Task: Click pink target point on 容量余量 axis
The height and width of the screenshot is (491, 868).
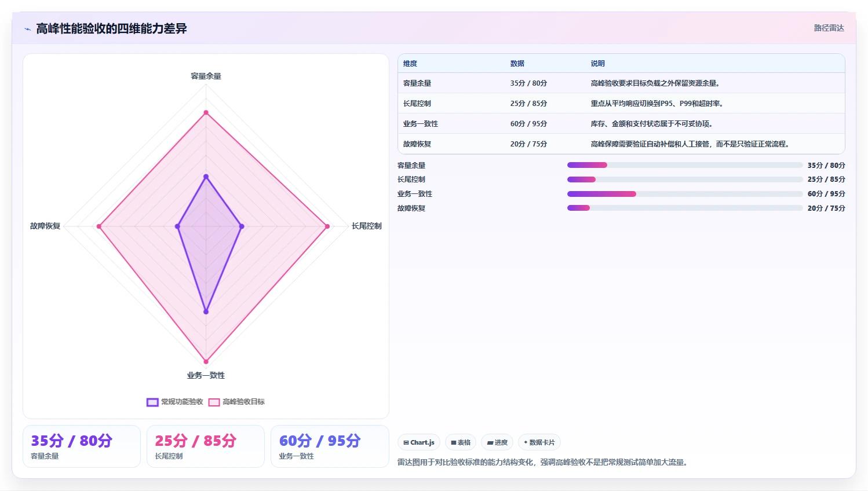Action: (206, 113)
